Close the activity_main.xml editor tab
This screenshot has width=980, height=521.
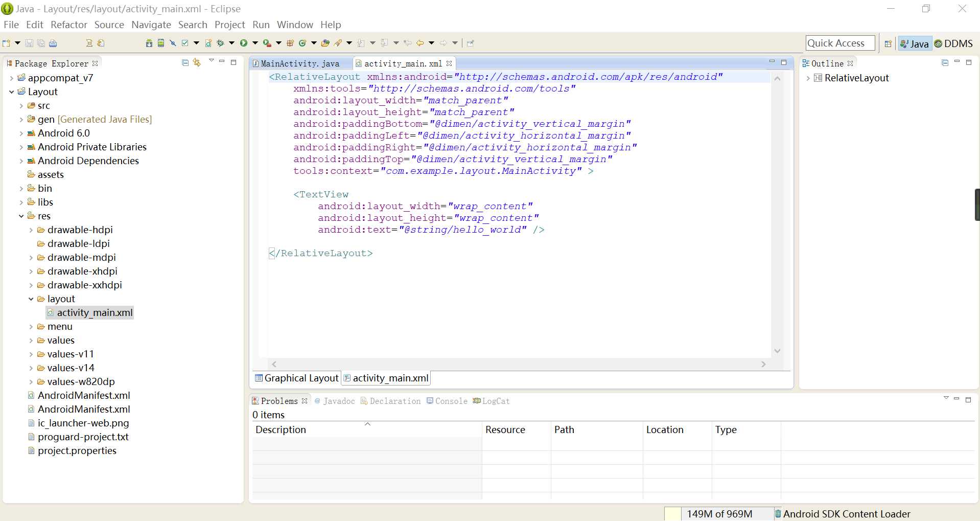pos(449,63)
